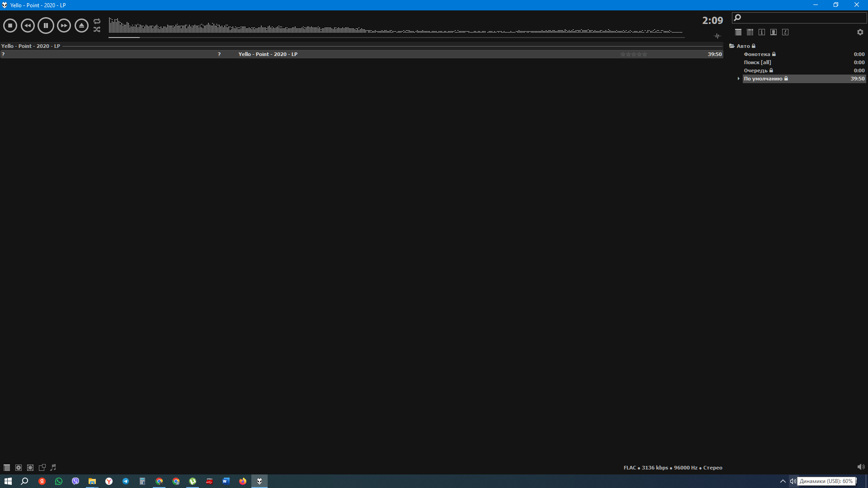Click the music note icon in bottom bar
The height and width of the screenshot is (488, 868).
(x=53, y=468)
